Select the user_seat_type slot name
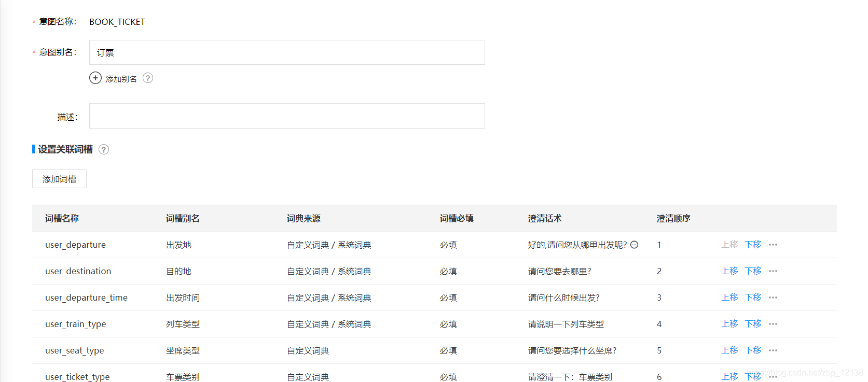The width and height of the screenshot is (868, 382). pos(74,350)
